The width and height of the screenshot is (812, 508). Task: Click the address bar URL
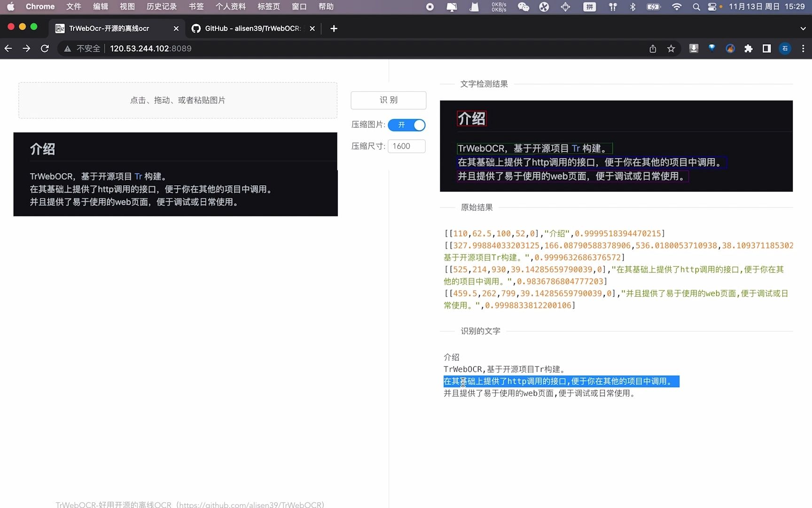pos(150,48)
